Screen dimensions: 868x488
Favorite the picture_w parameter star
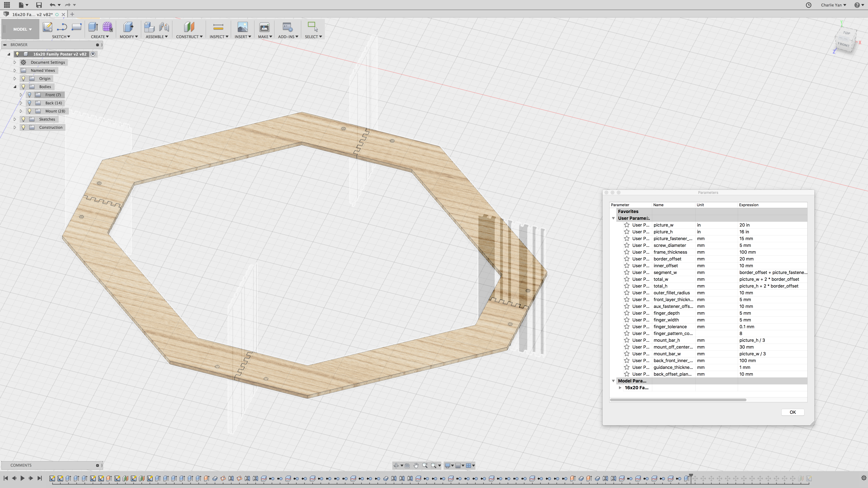[x=626, y=225]
